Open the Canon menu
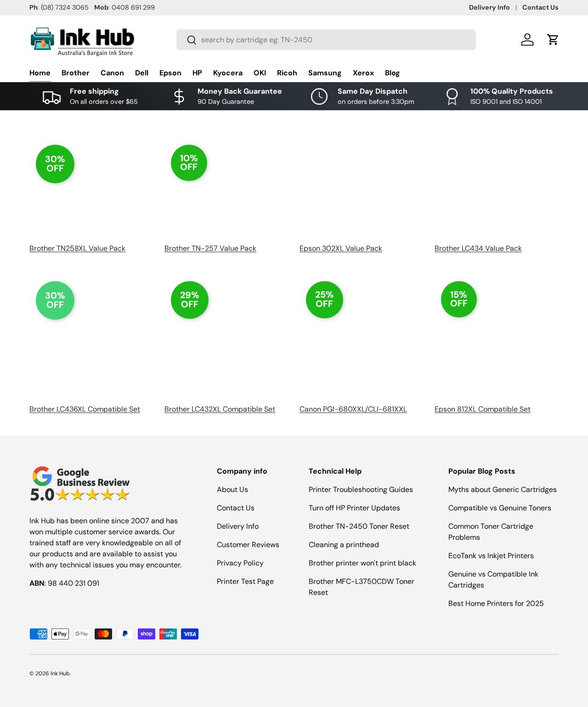 pyautogui.click(x=112, y=73)
